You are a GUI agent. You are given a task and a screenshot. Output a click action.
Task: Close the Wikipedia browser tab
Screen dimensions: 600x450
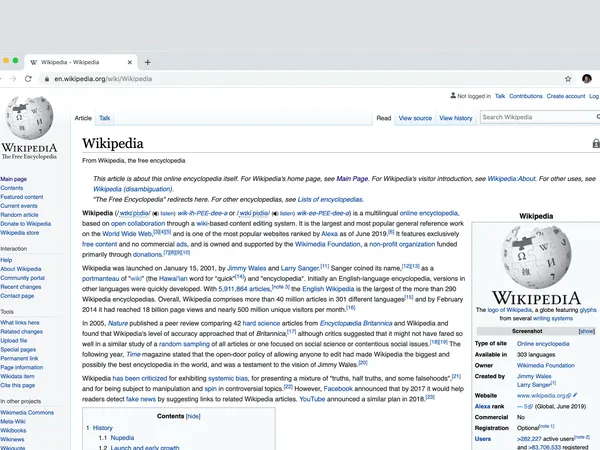(130, 62)
